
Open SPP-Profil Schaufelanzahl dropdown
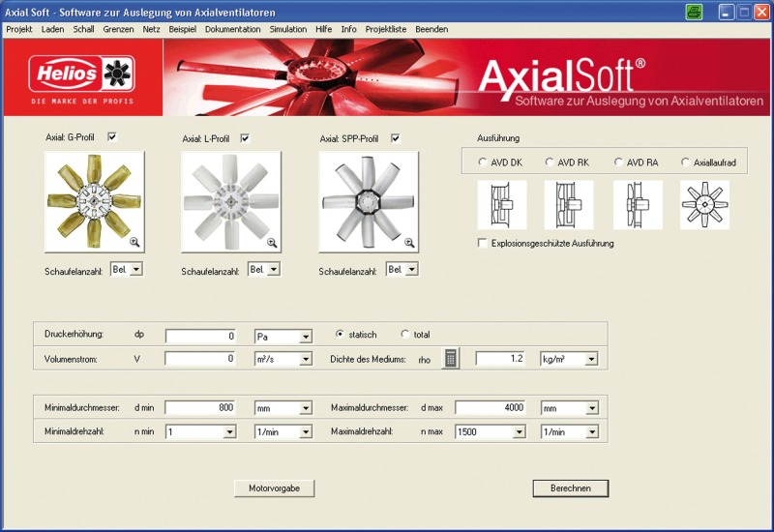pos(412,270)
